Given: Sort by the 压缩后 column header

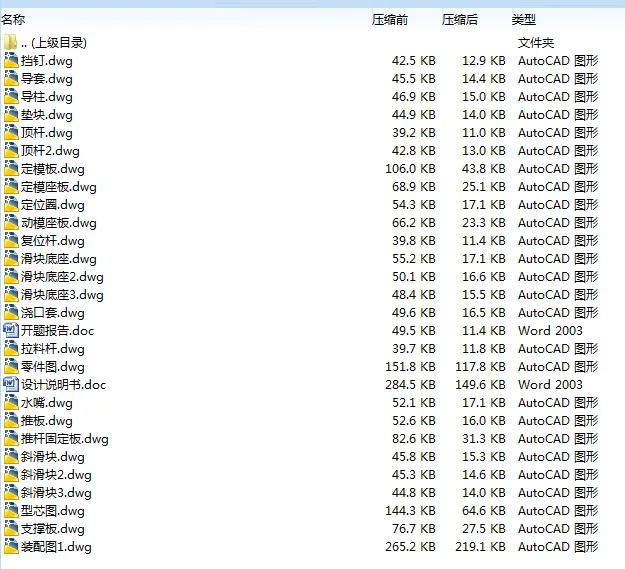Looking at the screenshot, I should [x=460, y=19].
